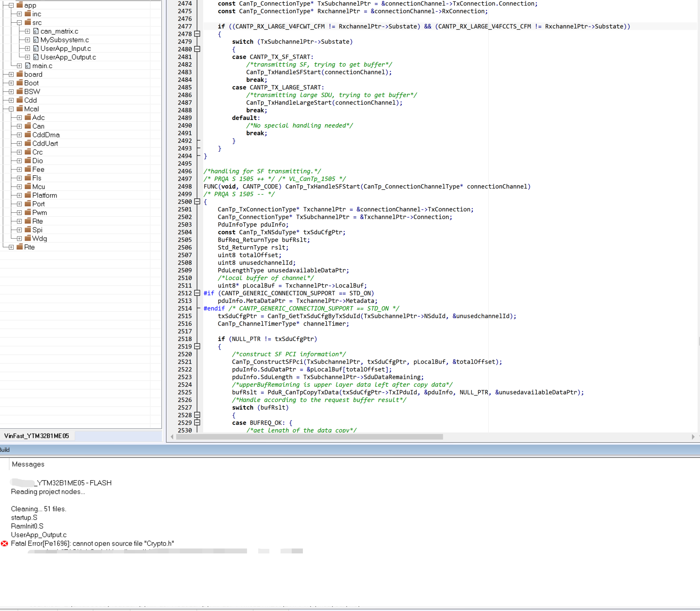Select the VinFast_YTM32B1ME05 workspace tab
The width and height of the screenshot is (700, 611).
37,436
